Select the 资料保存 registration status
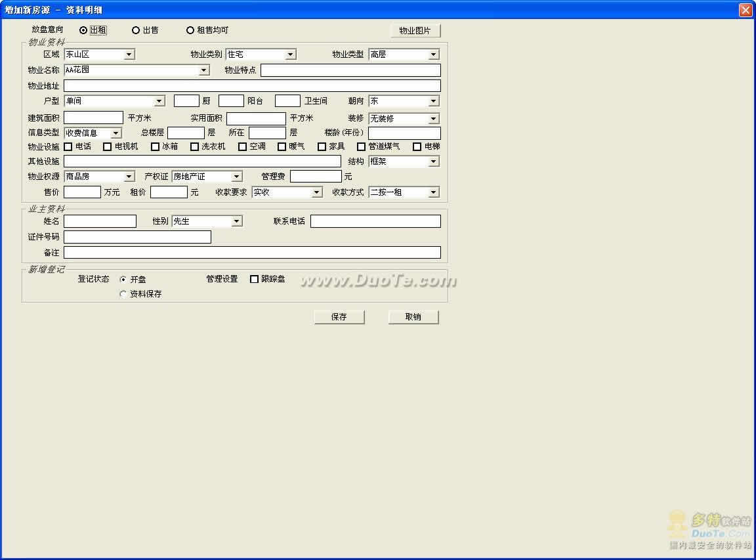 tap(123, 294)
